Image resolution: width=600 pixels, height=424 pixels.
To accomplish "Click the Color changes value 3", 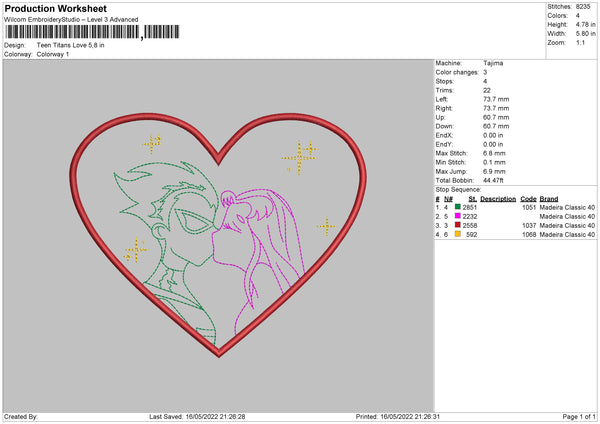I will coord(485,72).
